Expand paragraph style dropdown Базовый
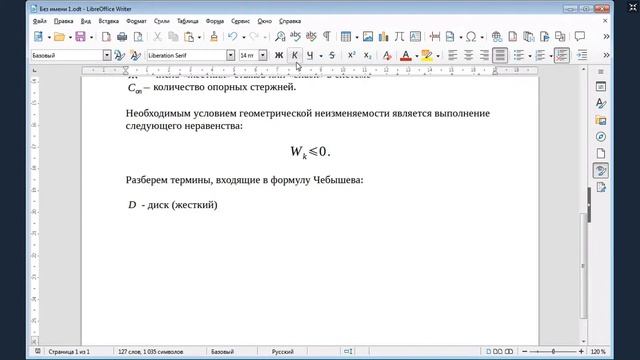640x360 pixels. (x=107, y=55)
